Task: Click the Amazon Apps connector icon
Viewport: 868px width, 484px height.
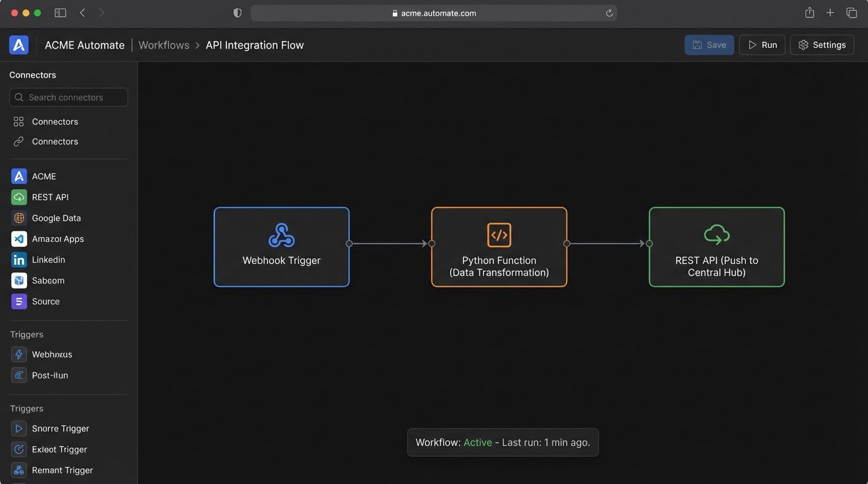Action: point(19,239)
